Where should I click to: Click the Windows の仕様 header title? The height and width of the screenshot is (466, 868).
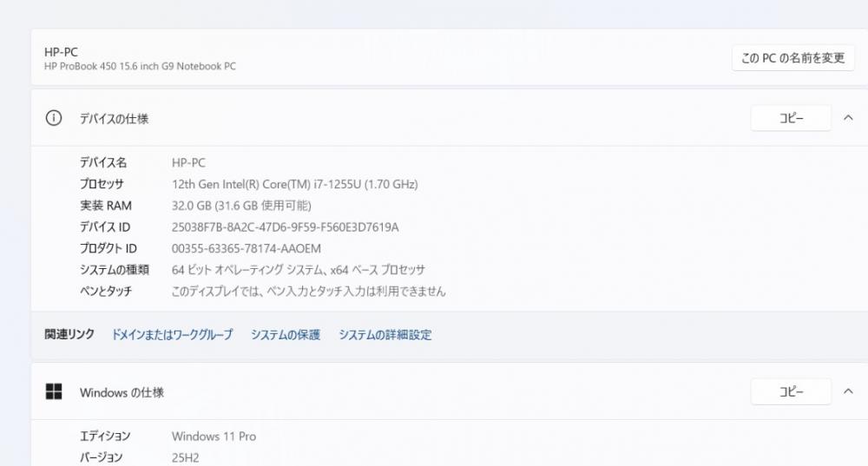tap(122, 392)
